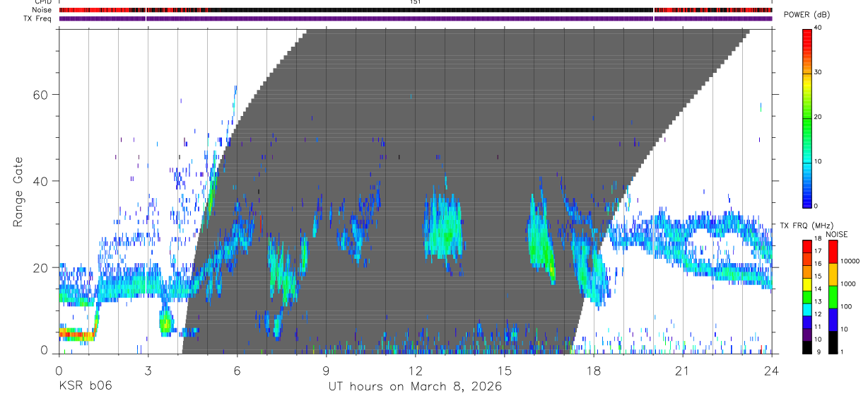Viewport: 868px width, 401px height.
Task: Click the 18 label on TX FRQ legend
Action: click(818, 239)
